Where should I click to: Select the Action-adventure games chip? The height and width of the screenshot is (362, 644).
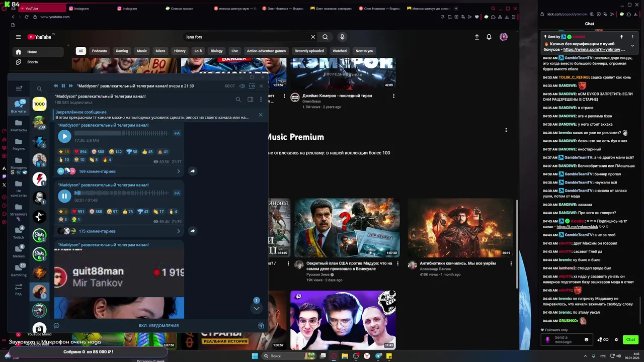266,51
